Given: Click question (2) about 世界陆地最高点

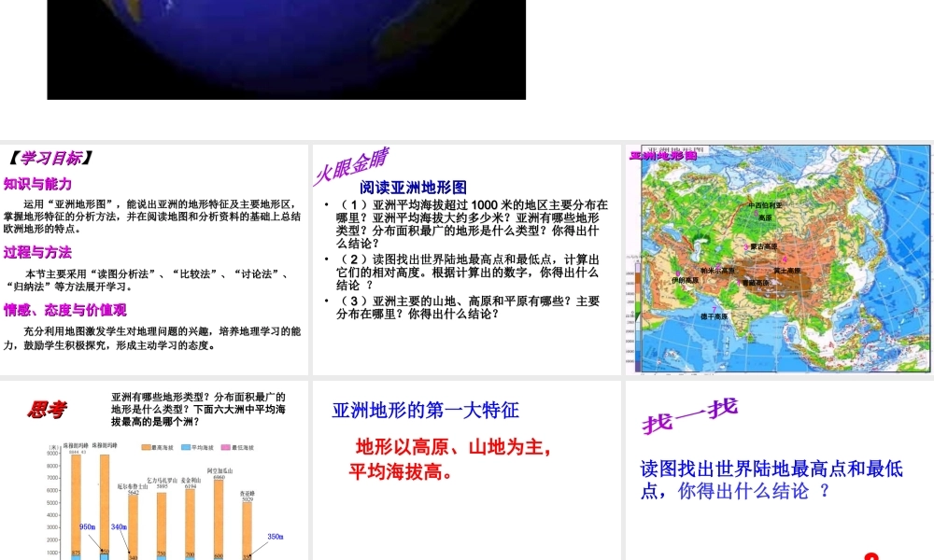Looking at the screenshot, I should coord(468,273).
